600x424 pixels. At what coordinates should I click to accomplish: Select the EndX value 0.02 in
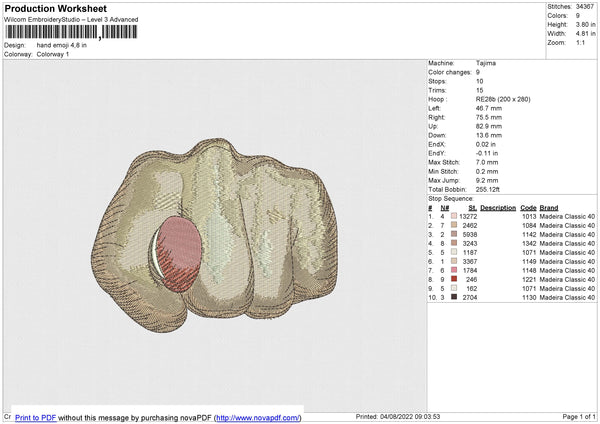pyautogui.click(x=486, y=144)
